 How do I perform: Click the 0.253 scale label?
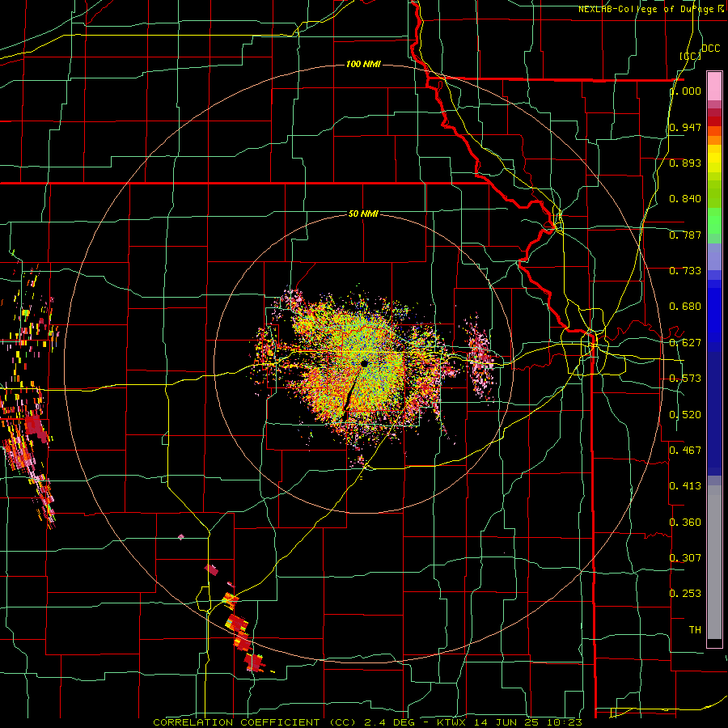(x=685, y=594)
